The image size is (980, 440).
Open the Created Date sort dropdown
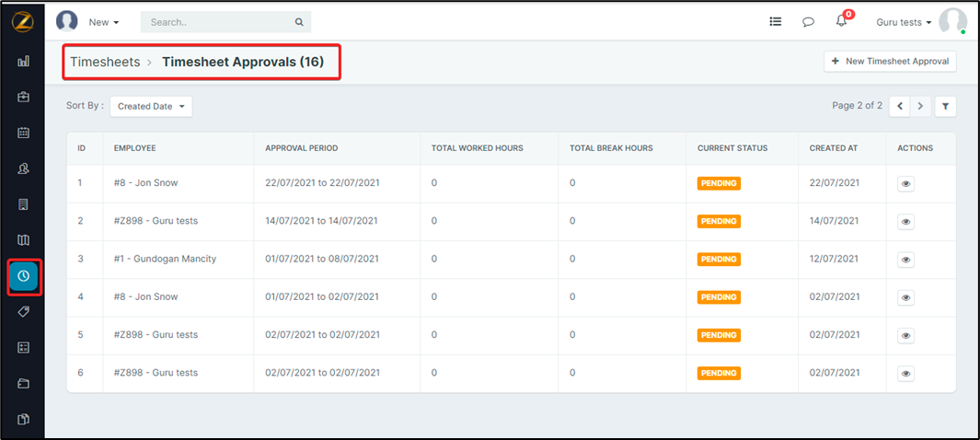[x=151, y=106]
